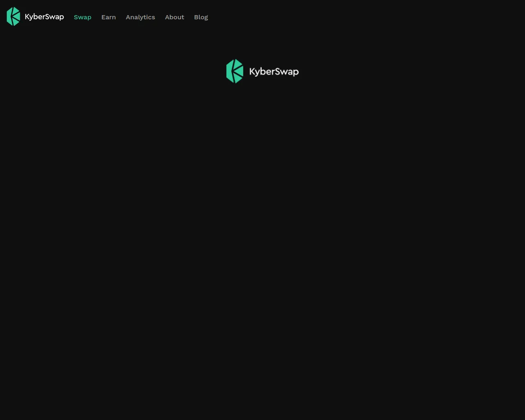Open the About menu item
The height and width of the screenshot is (420, 525).
pyautogui.click(x=174, y=17)
